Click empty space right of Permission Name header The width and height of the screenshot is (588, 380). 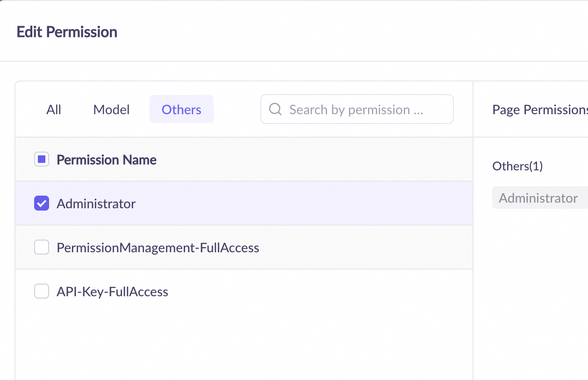point(313,160)
